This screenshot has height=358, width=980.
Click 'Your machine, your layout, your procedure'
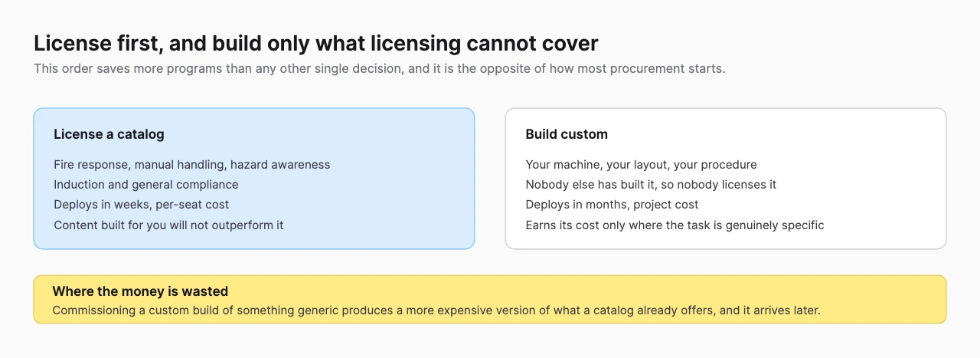pyautogui.click(x=642, y=164)
